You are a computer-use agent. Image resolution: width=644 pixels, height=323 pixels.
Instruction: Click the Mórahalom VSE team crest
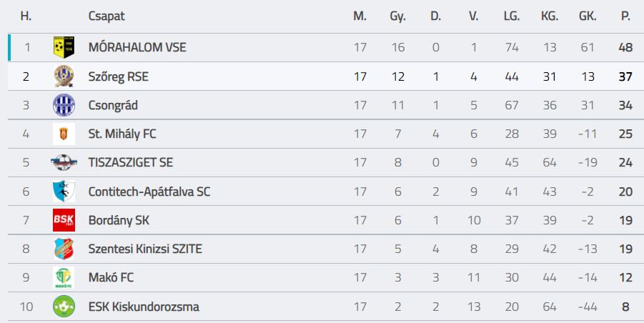pyautogui.click(x=64, y=47)
